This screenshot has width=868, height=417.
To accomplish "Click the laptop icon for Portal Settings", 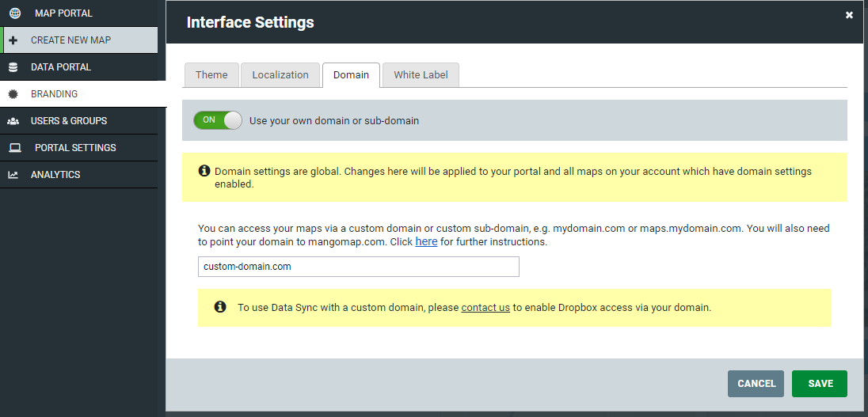I will pyautogui.click(x=15, y=148).
